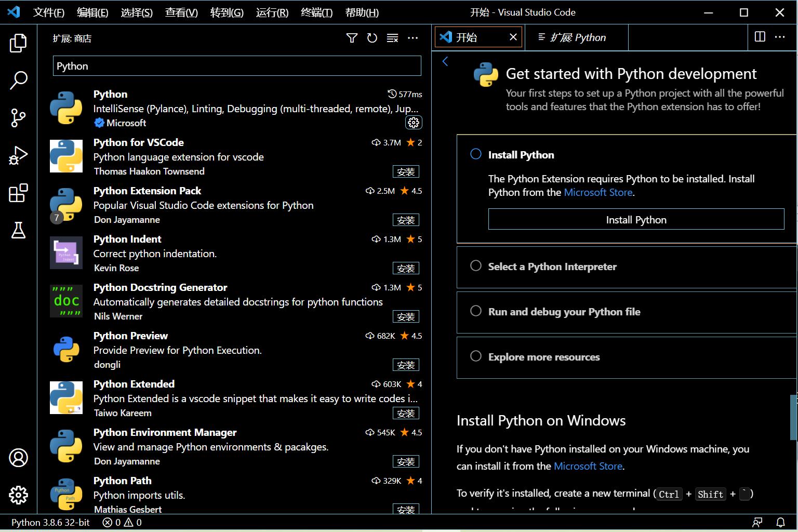This screenshot has height=532, width=798.
Task: Select Python Extension Pack icon
Action: tap(66, 204)
